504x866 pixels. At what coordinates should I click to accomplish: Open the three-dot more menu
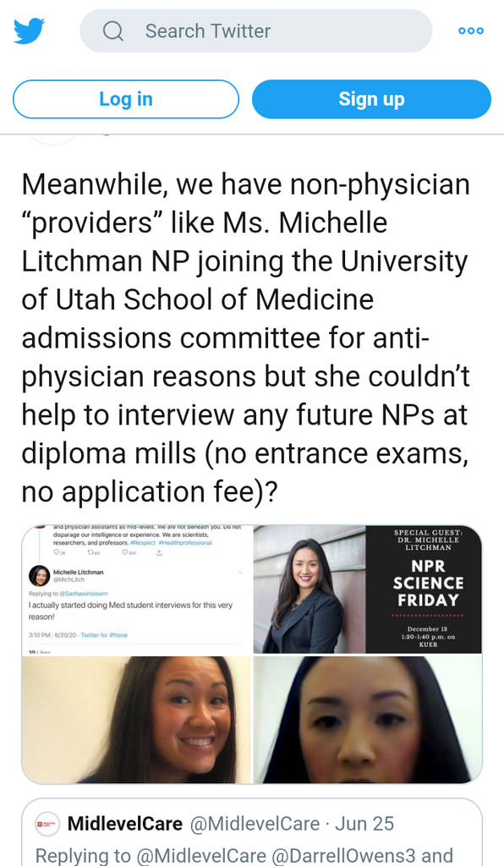[x=471, y=31]
